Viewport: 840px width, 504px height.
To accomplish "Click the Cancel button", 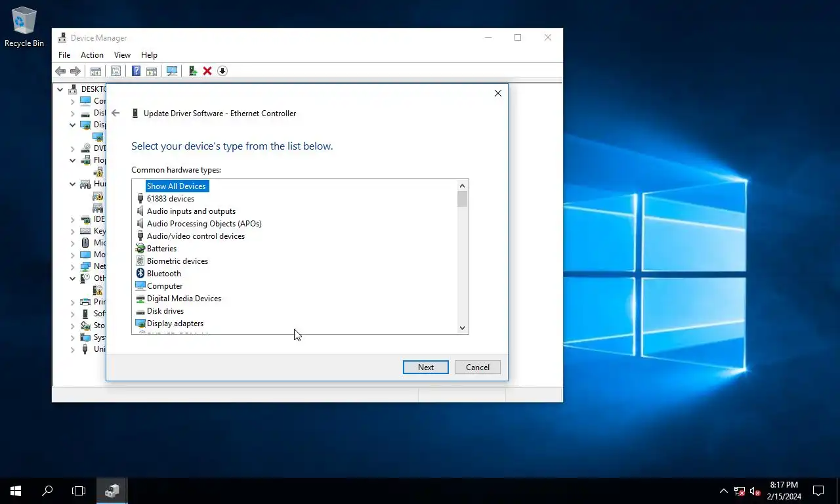I will 478,367.
